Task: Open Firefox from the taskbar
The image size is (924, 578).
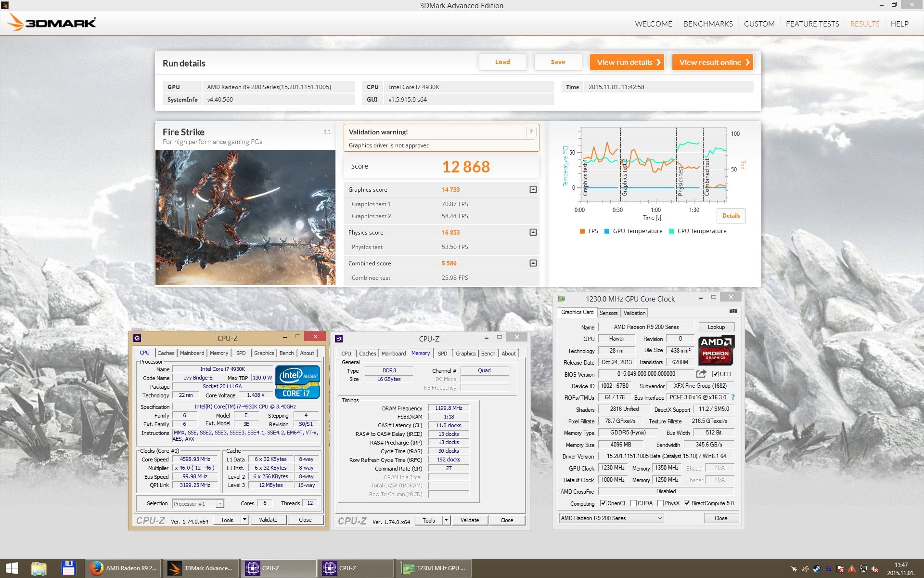Action: [123, 568]
